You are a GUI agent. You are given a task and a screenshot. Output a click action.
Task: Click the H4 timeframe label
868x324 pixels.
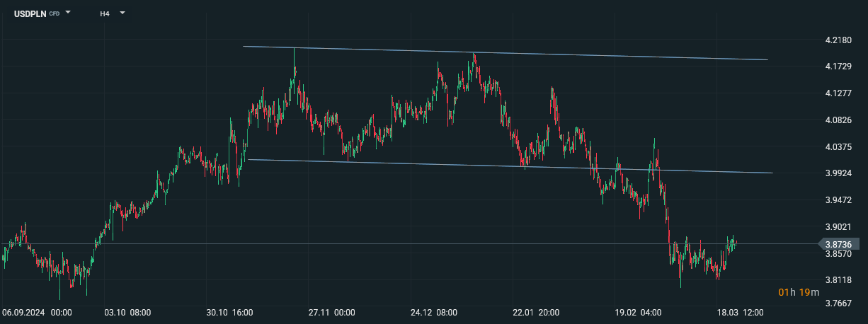[105, 13]
